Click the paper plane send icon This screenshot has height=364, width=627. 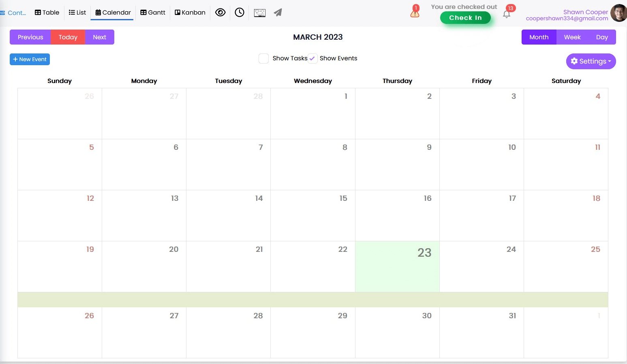(x=278, y=13)
